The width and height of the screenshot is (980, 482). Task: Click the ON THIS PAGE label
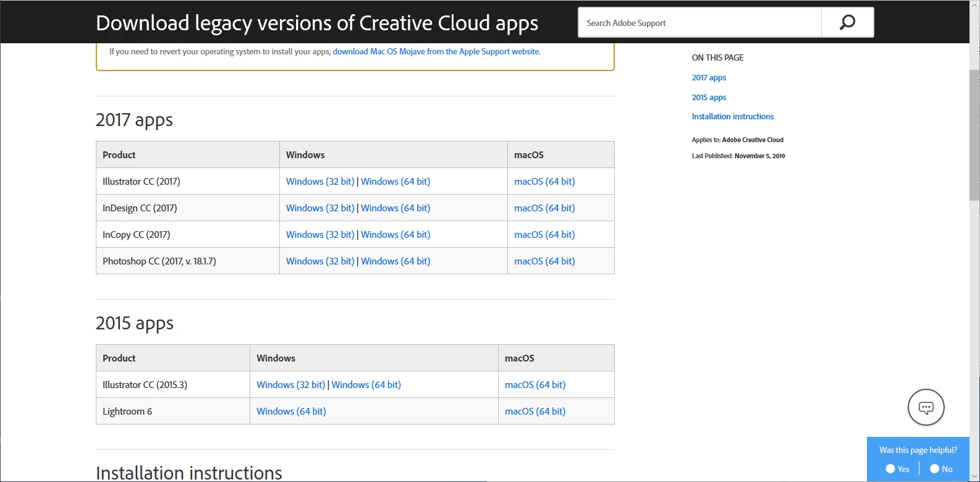pos(717,57)
